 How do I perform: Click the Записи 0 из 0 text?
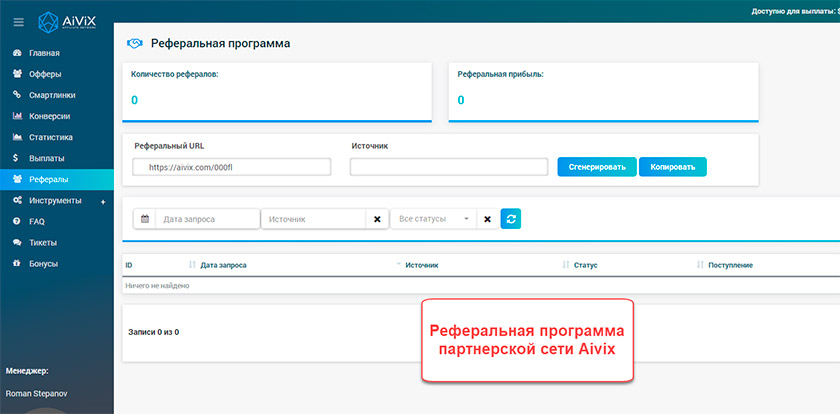point(153,332)
